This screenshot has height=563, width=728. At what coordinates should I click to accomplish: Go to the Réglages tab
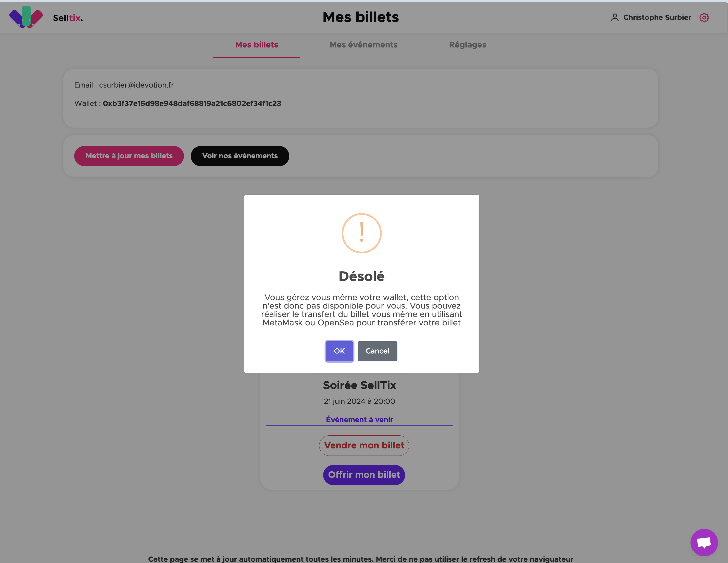click(467, 45)
